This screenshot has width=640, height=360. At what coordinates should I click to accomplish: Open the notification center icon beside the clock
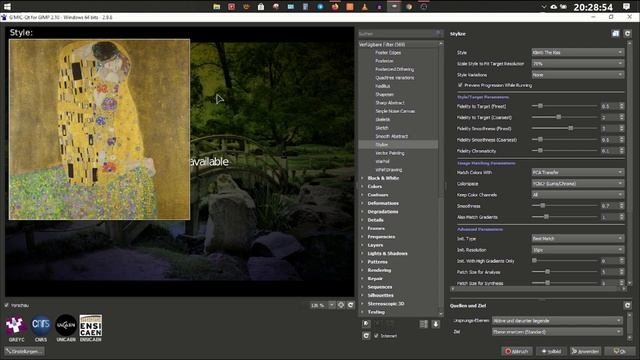click(627, 7)
